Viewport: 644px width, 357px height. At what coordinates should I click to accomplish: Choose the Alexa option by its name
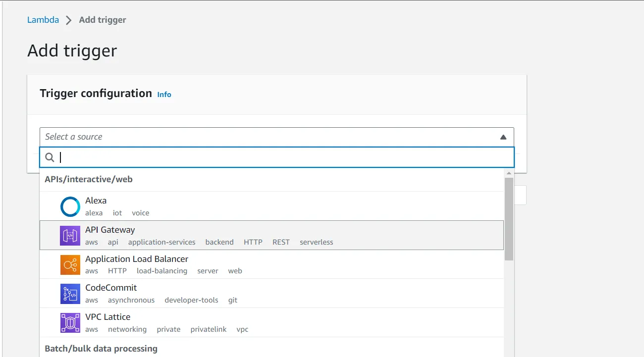pyautogui.click(x=96, y=201)
